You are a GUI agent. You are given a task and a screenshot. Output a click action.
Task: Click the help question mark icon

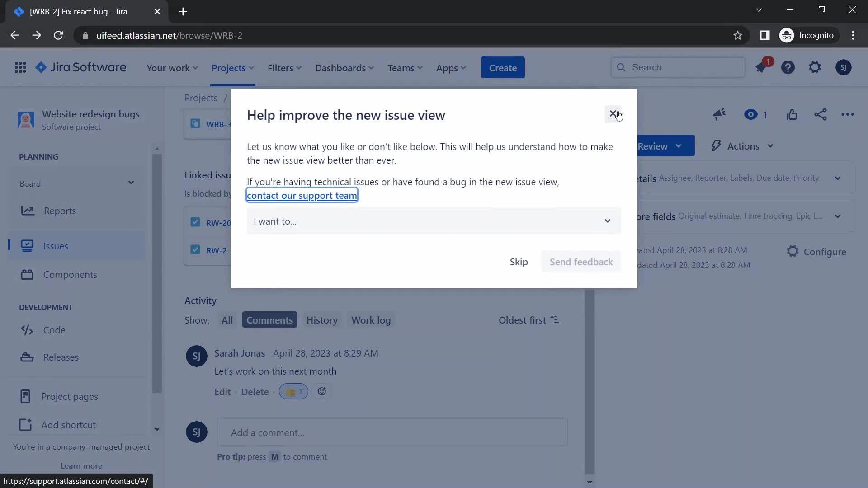coord(788,67)
